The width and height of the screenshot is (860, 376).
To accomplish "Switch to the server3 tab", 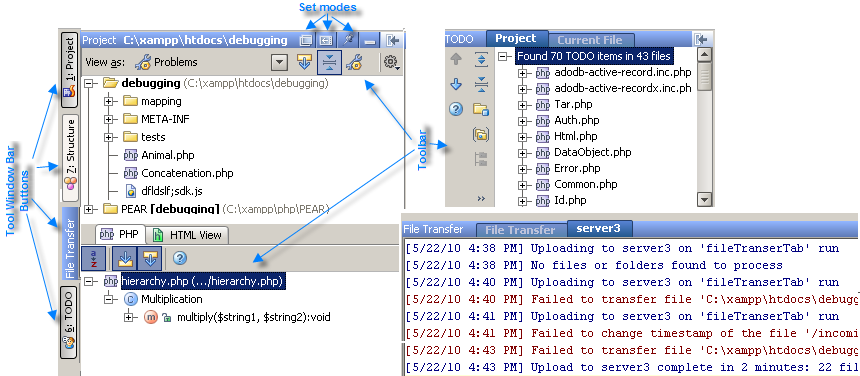I will click(x=599, y=229).
